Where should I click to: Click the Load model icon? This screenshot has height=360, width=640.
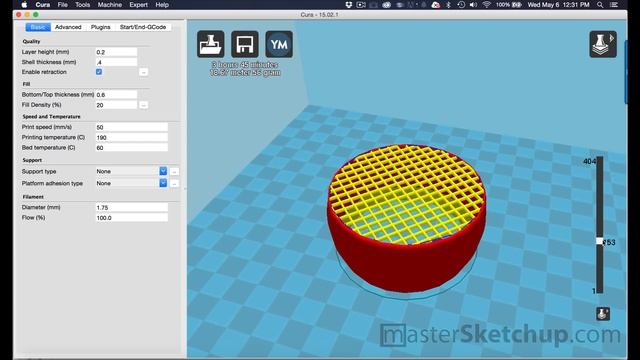(211, 44)
